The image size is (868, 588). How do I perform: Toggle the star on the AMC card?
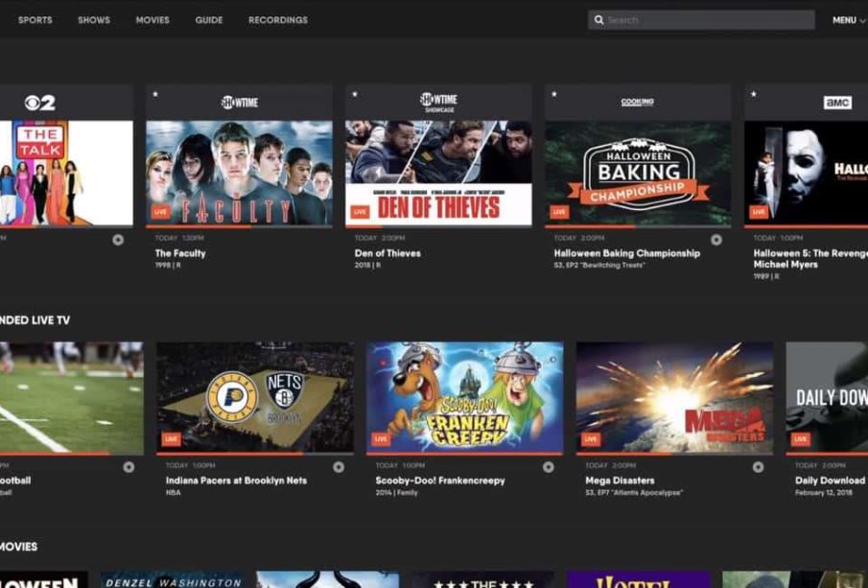[754, 95]
